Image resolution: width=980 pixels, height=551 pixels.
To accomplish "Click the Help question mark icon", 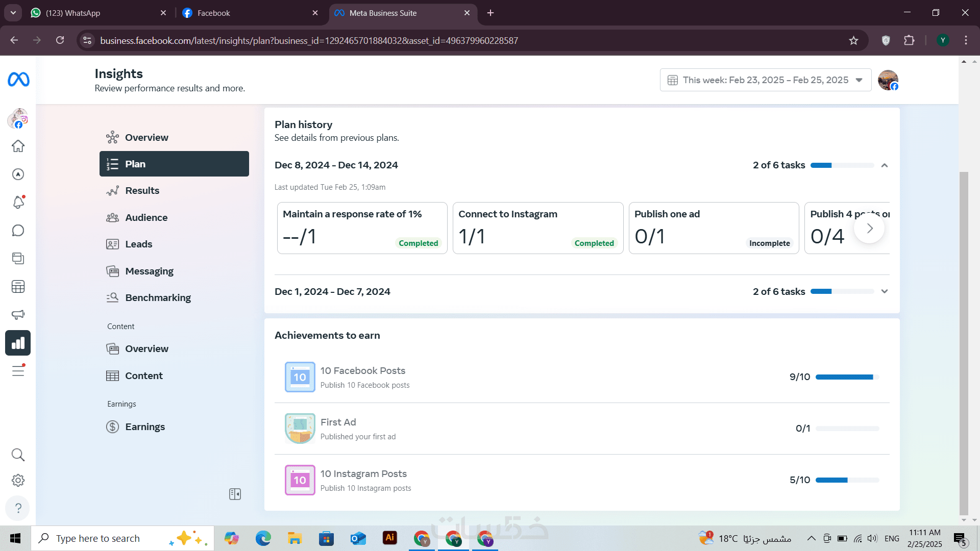I will point(18,508).
